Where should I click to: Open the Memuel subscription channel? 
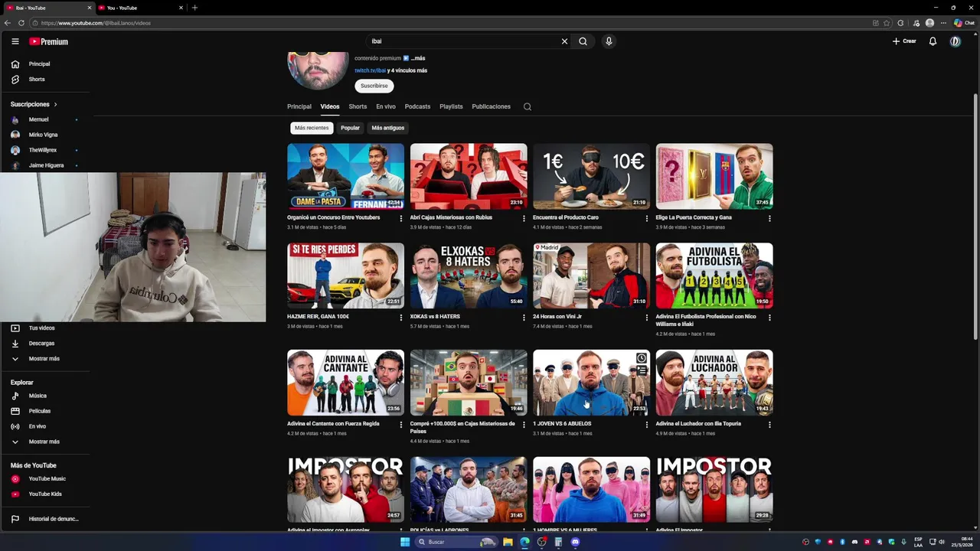click(38, 119)
